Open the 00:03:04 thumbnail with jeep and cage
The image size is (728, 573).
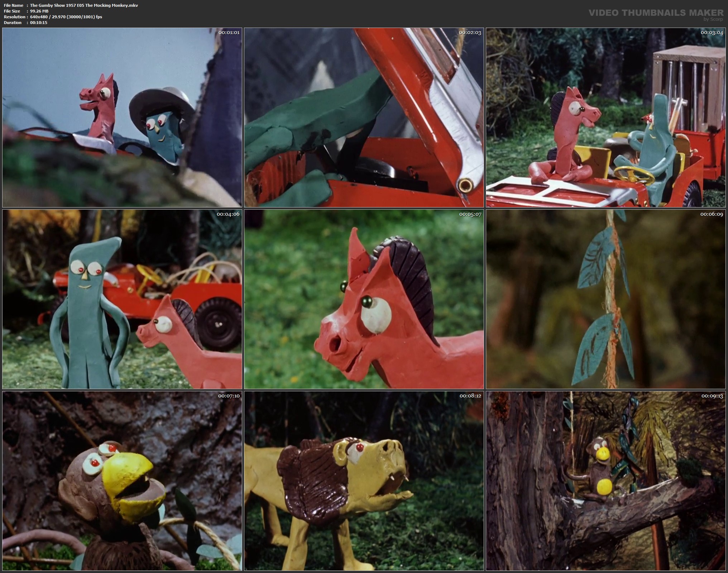coord(606,118)
